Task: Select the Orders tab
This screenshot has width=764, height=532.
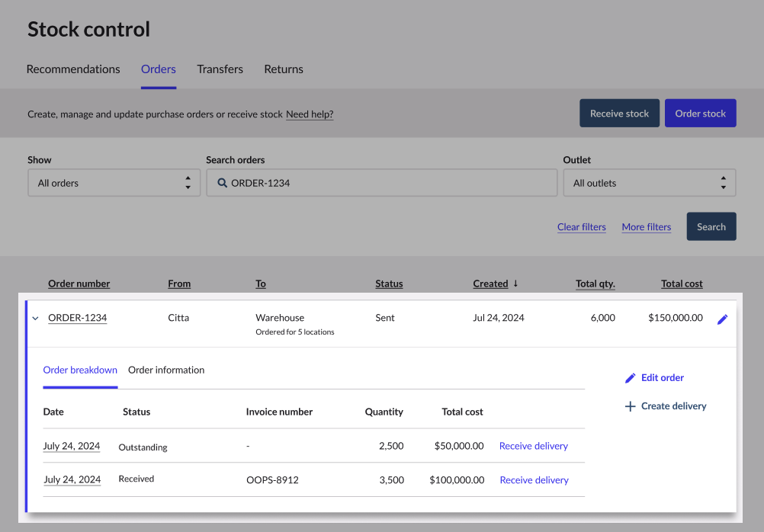Action: pos(159,69)
